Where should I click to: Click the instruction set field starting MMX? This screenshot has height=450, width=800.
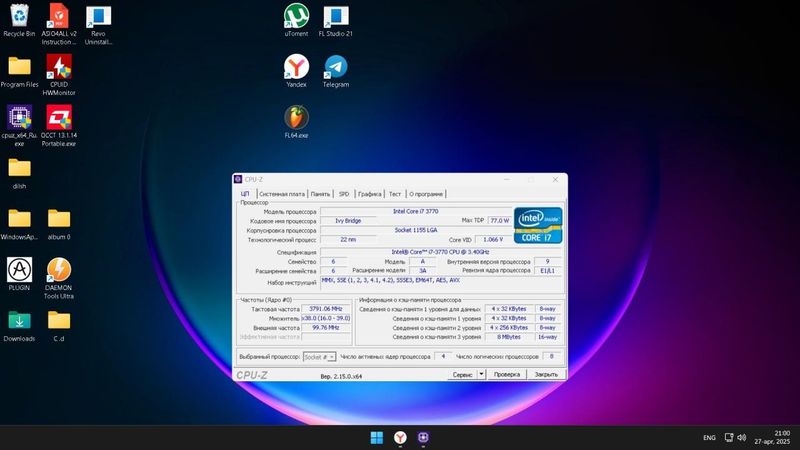click(x=441, y=283)
